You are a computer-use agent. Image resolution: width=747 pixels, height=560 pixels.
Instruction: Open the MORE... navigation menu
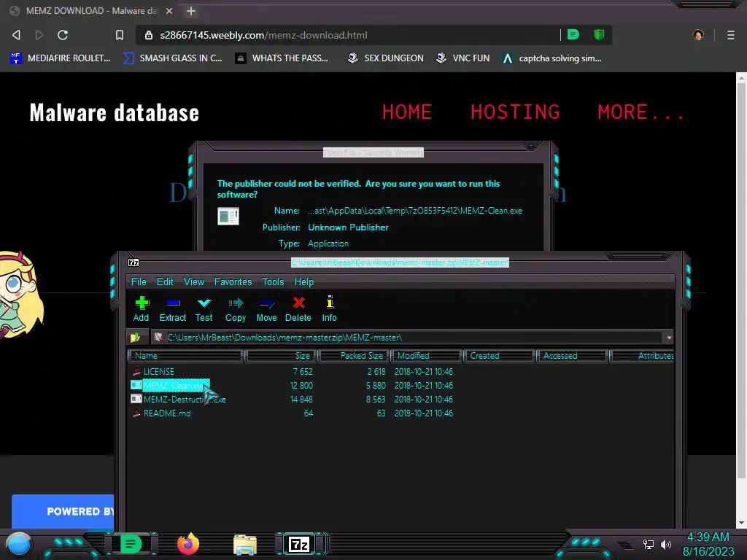pos(640,112)
